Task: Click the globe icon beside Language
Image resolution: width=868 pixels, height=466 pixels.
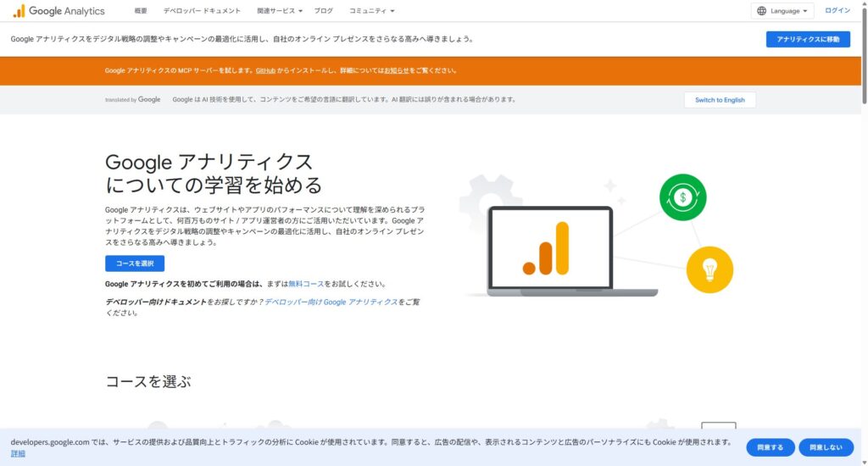Action: 762,11
